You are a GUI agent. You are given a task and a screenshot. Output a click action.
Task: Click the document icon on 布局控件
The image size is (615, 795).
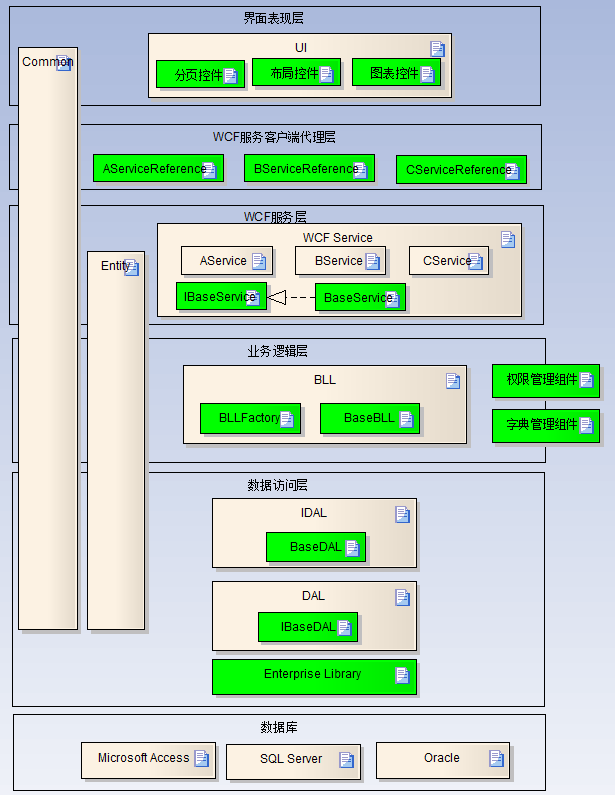tap(327, 75)
